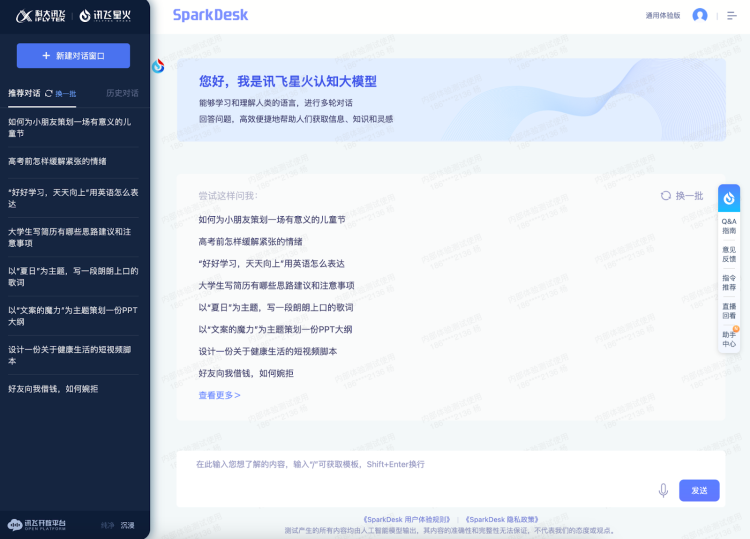
Task: Select sidebar item 好友向我借钱，如何婉拒
Action: 73,389
